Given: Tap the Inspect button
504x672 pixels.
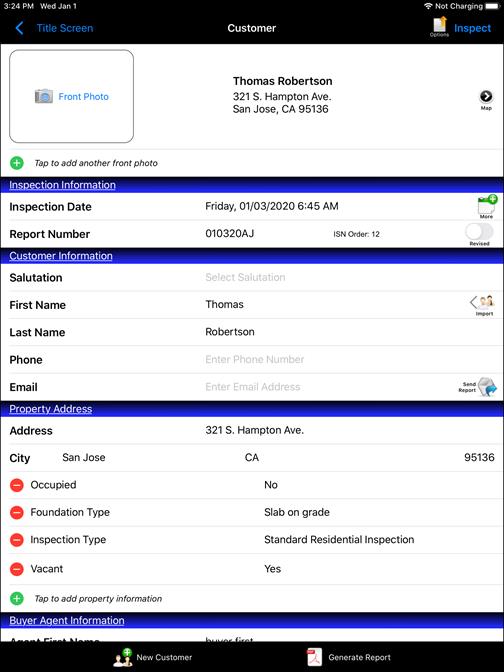Looking at the screenshot, I should click(472, 28).
